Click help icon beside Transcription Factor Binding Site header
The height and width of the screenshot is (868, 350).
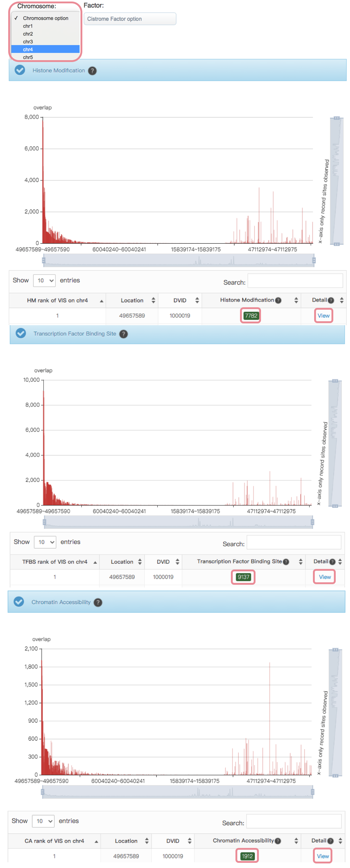(124, 334)
